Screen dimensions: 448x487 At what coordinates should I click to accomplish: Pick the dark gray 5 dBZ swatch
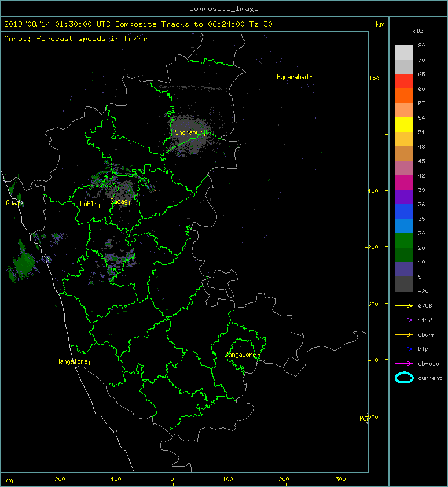coord(404,283)
